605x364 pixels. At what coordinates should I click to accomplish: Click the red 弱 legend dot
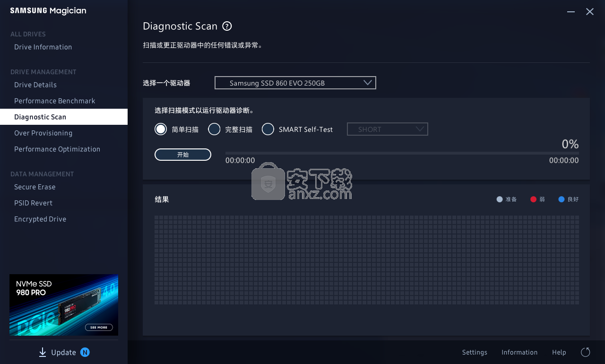coord(534,199)
